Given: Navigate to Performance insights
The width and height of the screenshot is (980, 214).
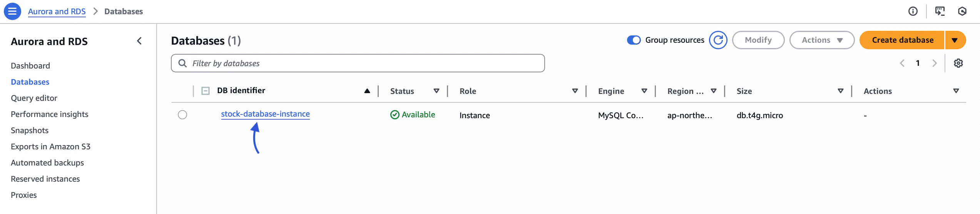Looking at the screenshot, I should point(49,114).
